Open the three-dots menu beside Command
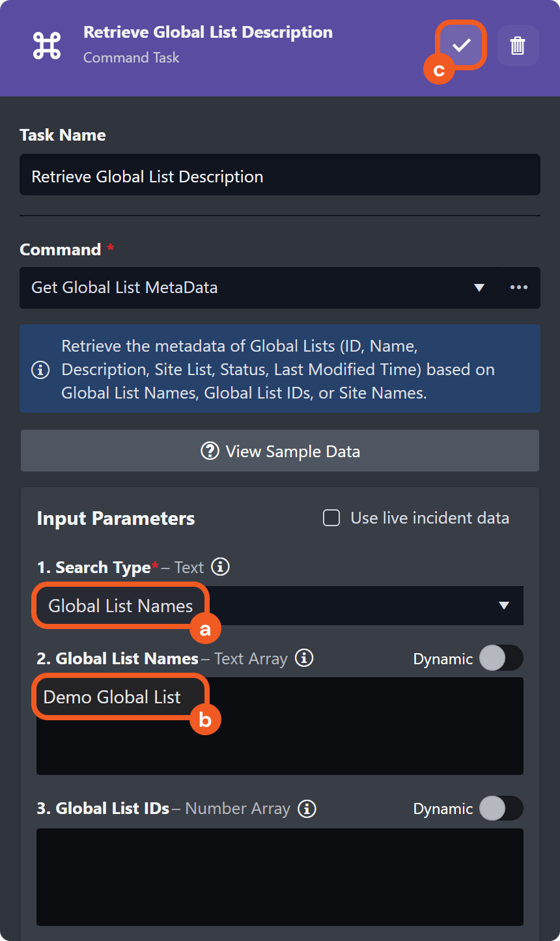The height and width of the screenshot is (941, 560). tap(518, 288)
